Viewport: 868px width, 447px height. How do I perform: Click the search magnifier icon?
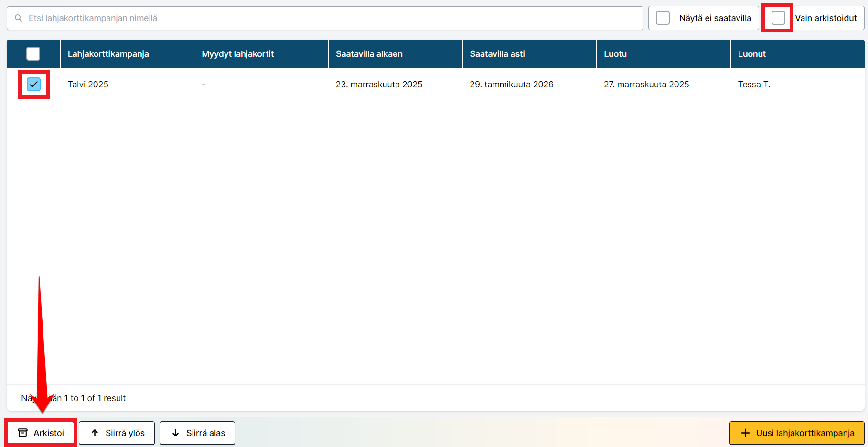(x=19, y=18)
